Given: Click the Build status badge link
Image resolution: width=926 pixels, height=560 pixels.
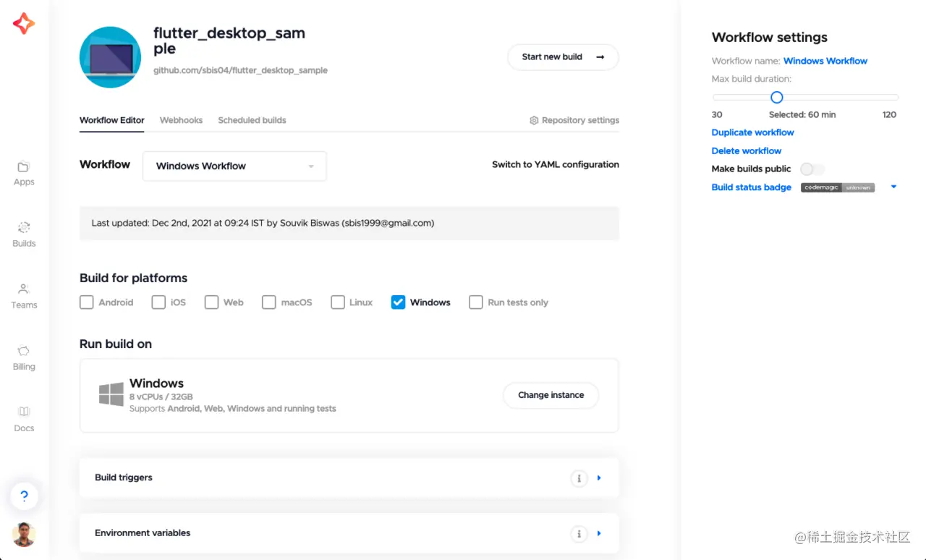Looking at the screenshot, I should coord(752,187).
